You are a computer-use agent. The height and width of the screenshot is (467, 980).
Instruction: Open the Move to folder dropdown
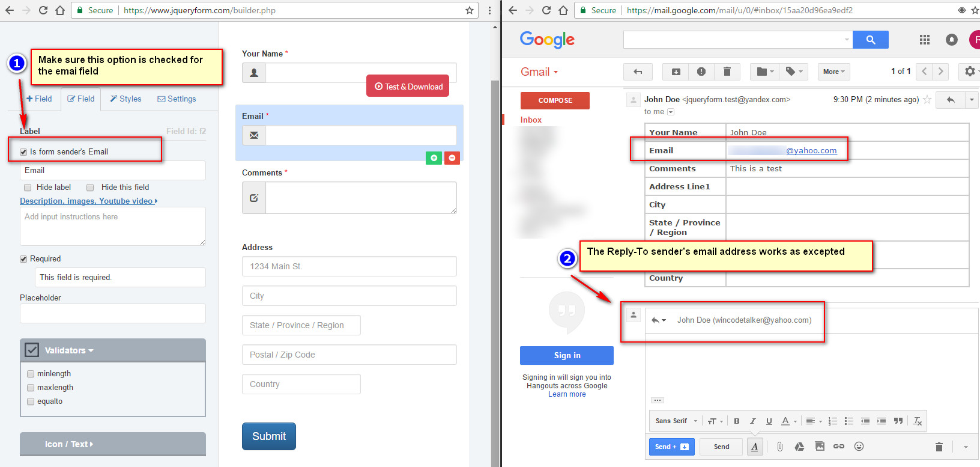tap(765, 72)
